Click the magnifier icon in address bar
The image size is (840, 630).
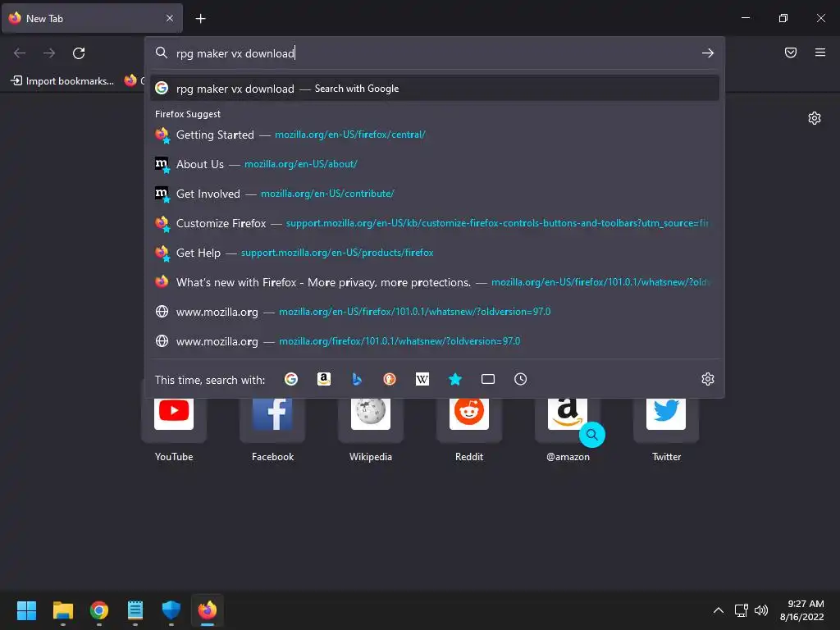tap(162, 52)
